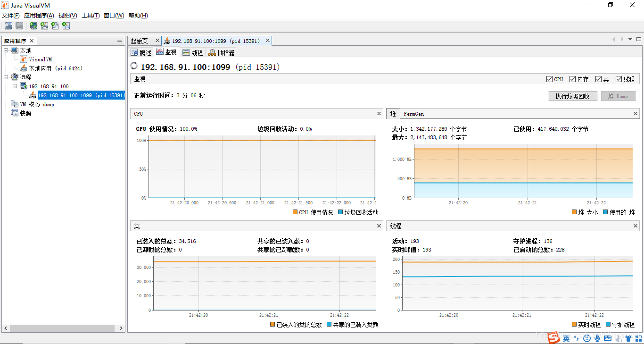The image size is (644, 344).
Task: Minimize the 应用程序 panel with dash icon
Action: (x=120, y=41)
